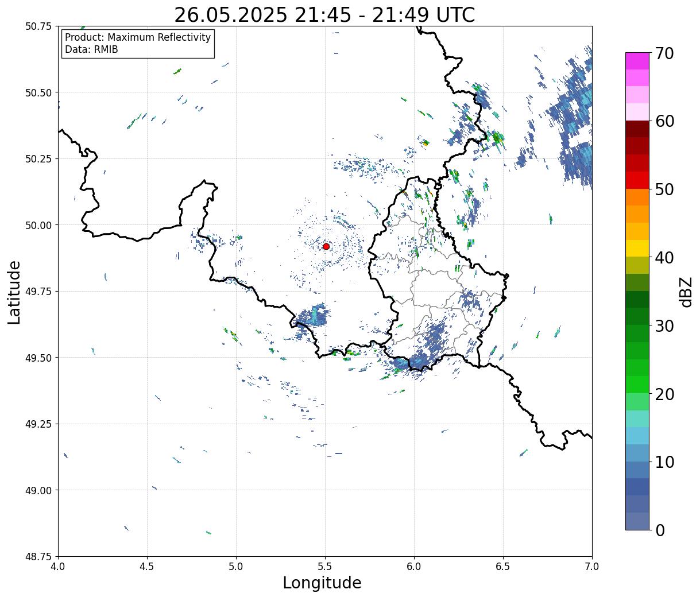Click the colorbar tick label 30
Viewport: 700px width, 597px height.
665,326
